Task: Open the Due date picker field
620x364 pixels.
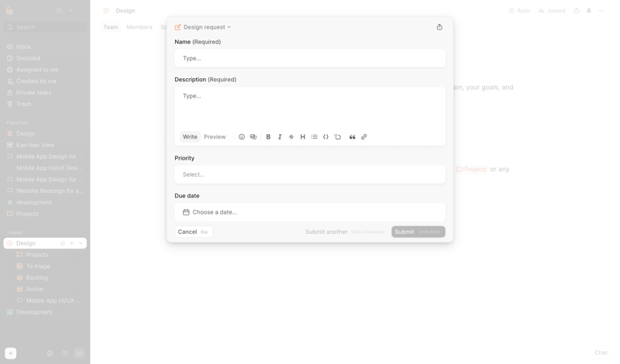Action: tap(310, 212)
